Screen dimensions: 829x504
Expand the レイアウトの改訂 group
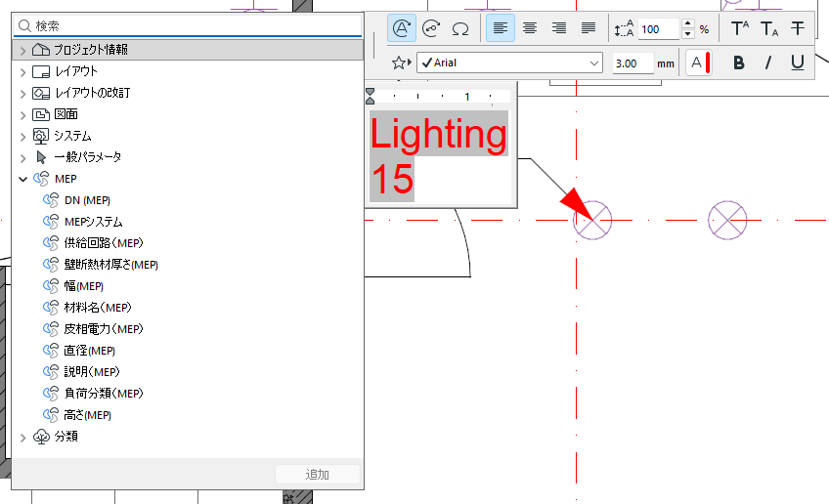pos(22,94)
